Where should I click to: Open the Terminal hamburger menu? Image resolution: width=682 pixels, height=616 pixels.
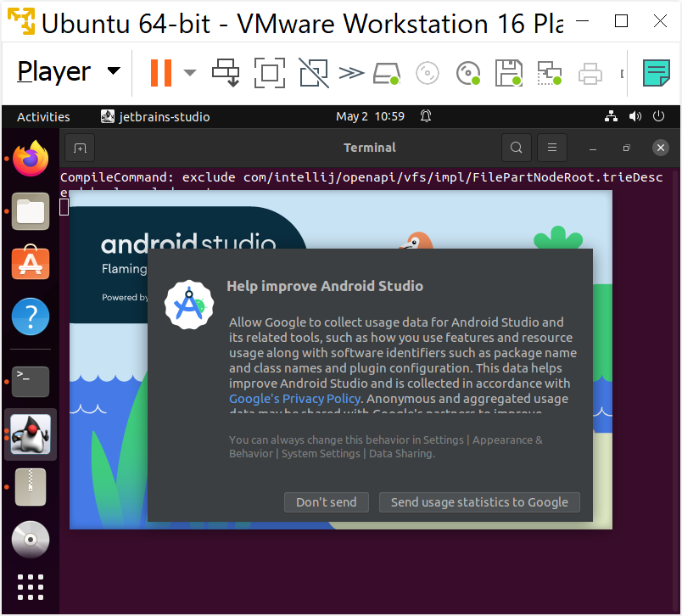pyautogui.click(x=552, y=148)
